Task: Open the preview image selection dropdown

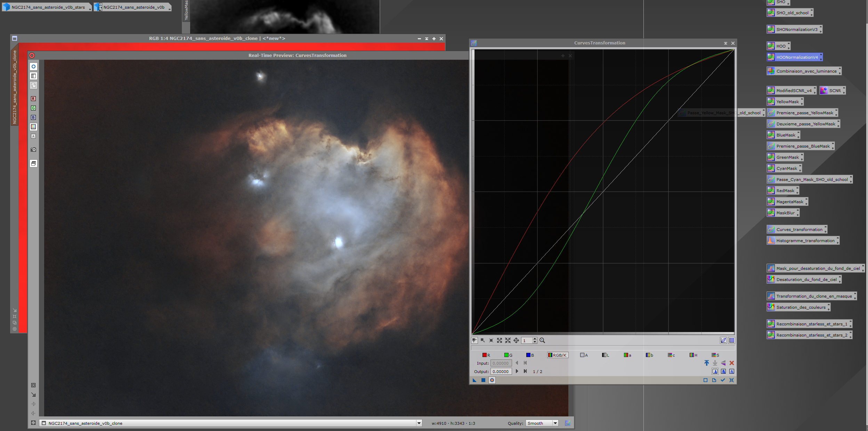Action: click(419, 423)
